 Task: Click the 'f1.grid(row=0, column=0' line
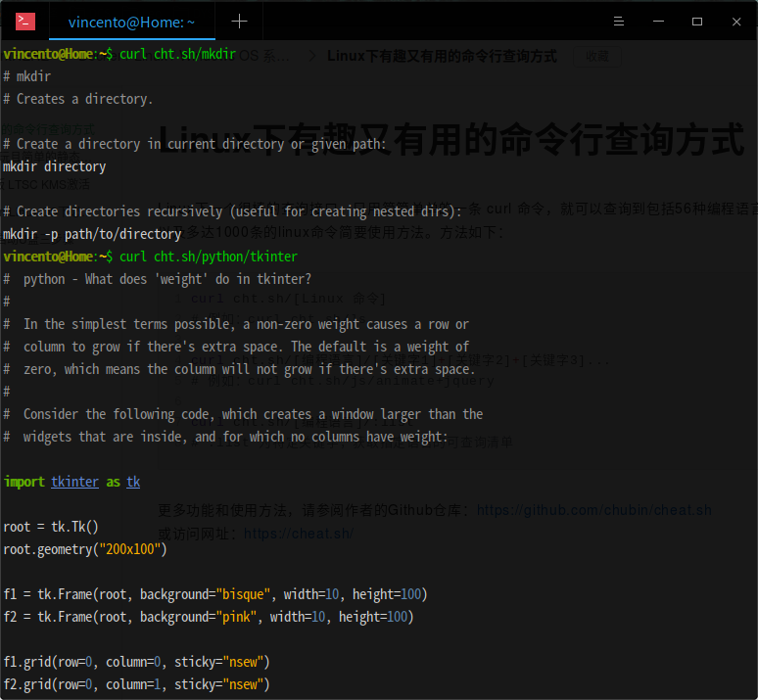(x=136, y=662)
